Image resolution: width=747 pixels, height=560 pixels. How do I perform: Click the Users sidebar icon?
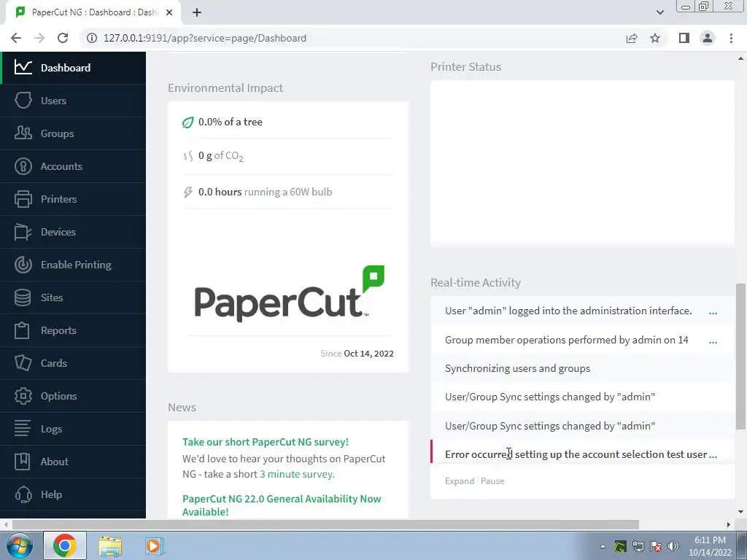23,101
